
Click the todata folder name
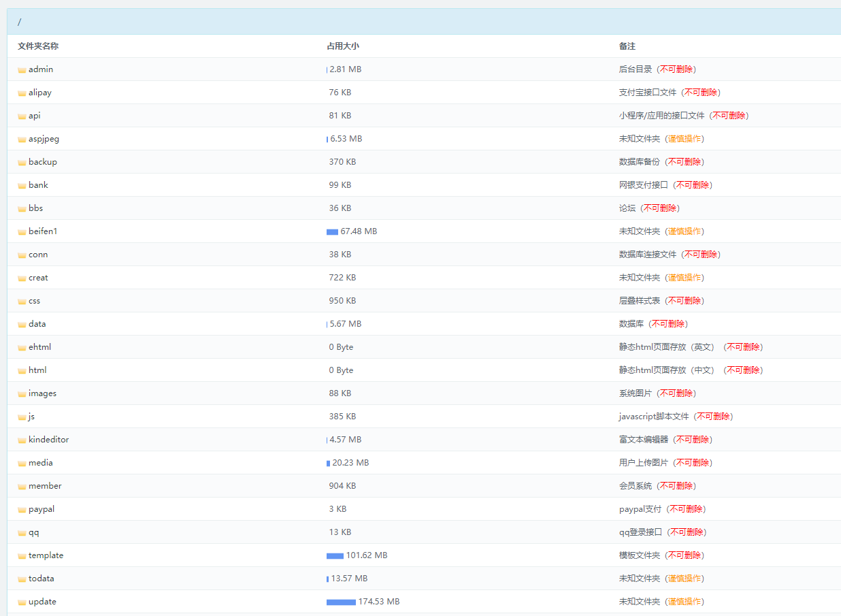coord(42,579)
